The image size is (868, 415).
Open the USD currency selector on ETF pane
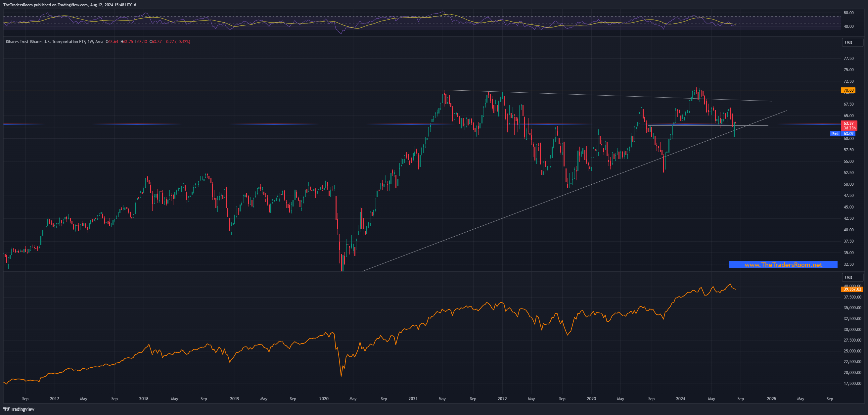click(852, 42)
